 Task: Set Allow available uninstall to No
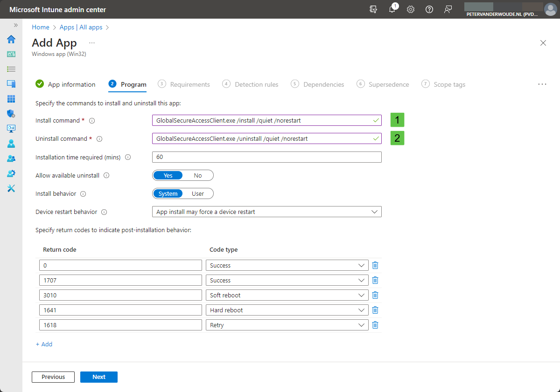(x=198, y=175)
